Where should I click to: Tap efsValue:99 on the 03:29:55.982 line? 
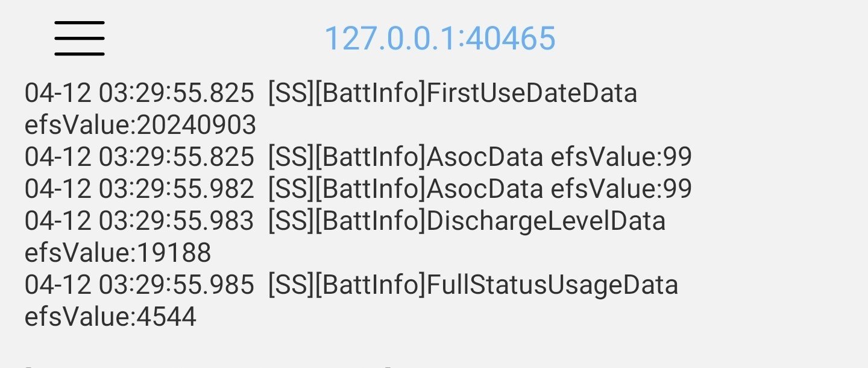click(621, 189)
